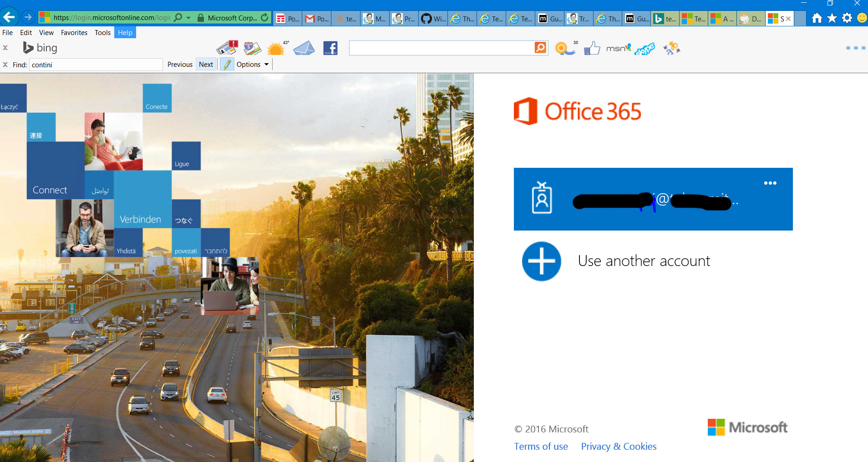868x462 pixels.
Task: Open the browser home page icon
Action: (817, 18)
